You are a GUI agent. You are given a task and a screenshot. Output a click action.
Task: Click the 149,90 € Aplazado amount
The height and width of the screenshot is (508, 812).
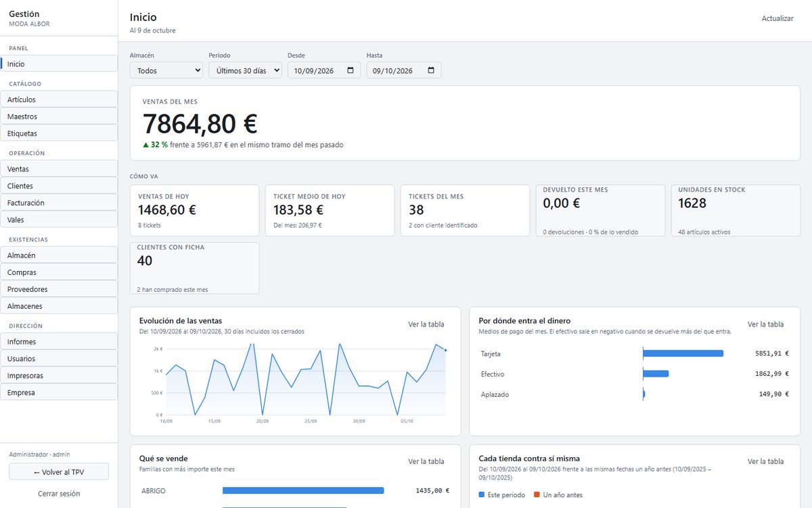pos(774,394)
